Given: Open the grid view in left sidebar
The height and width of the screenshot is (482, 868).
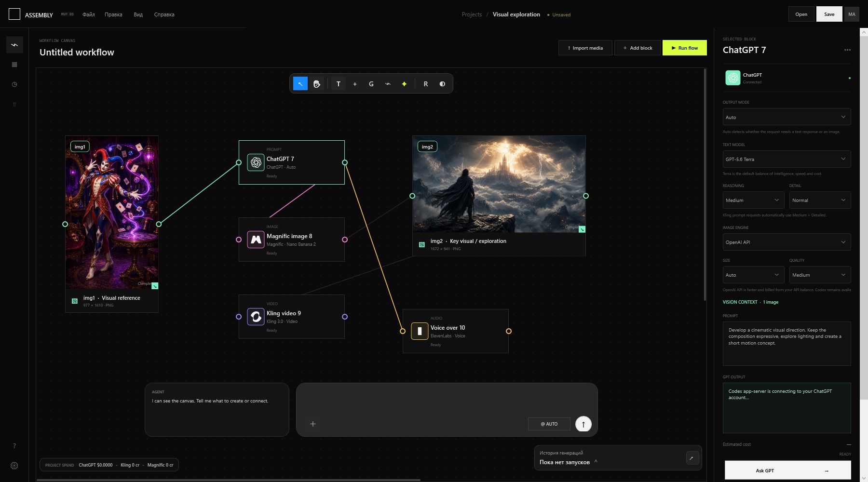Looking at the screenshot, I should pos(14,65).
